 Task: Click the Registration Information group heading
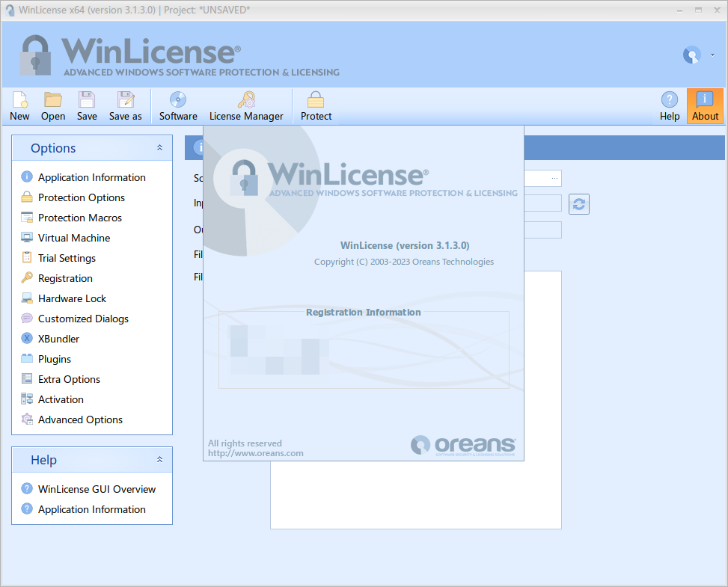point(364,313)
